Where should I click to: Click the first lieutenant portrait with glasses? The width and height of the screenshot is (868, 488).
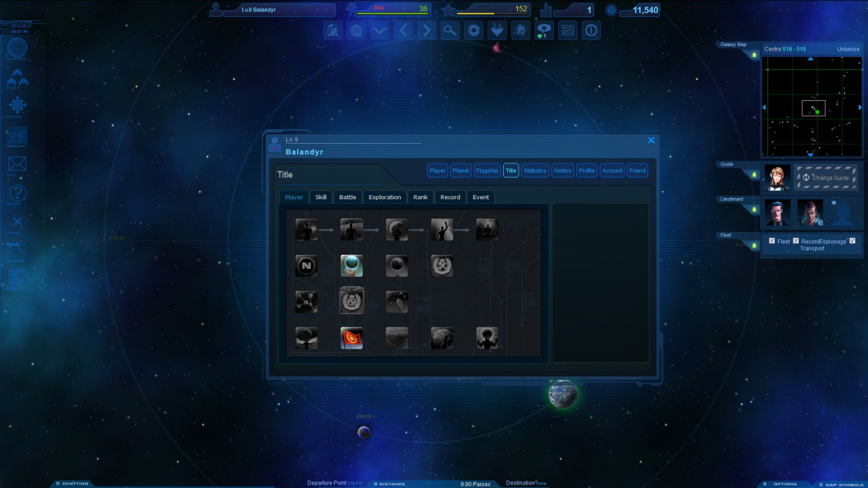(777, 213)
